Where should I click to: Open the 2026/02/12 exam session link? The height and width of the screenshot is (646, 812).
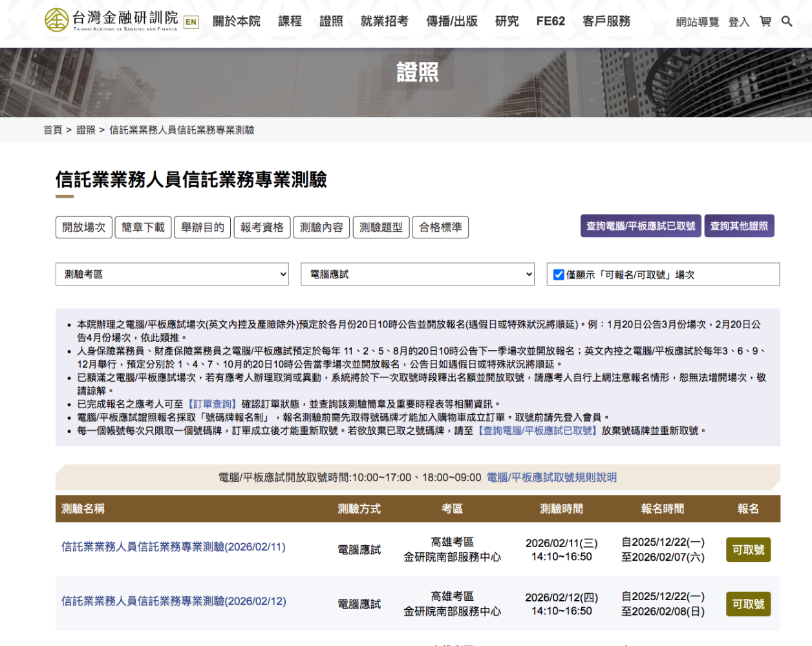tap(173, 601)
